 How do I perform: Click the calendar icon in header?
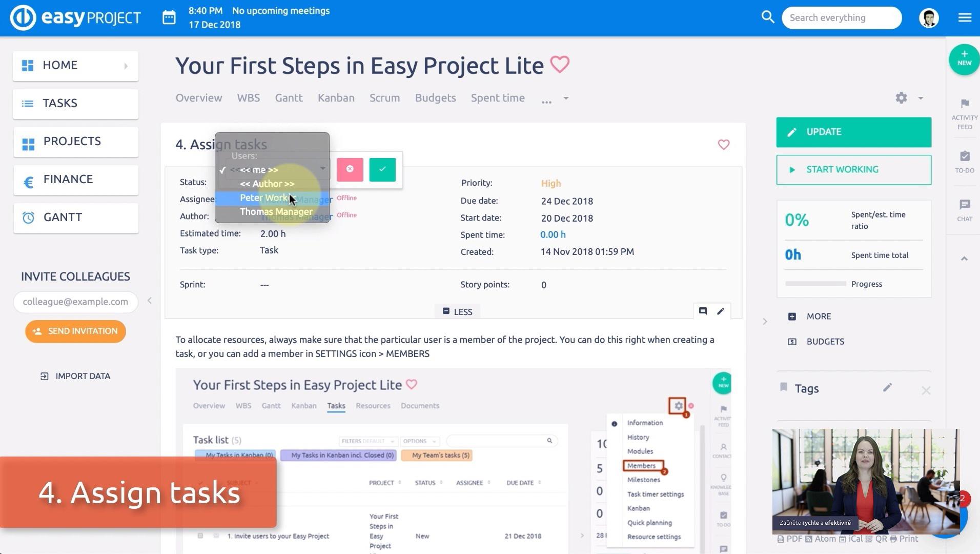coord(169,18)
